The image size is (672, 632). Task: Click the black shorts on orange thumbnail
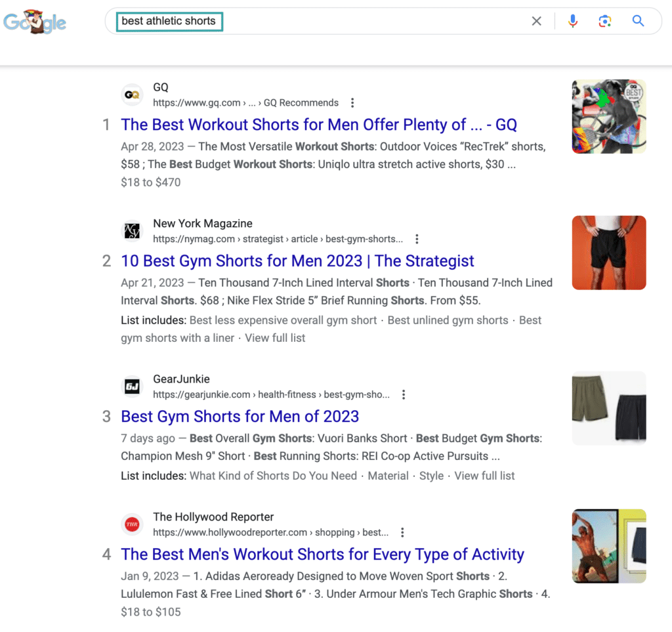[x=609, y=253]
